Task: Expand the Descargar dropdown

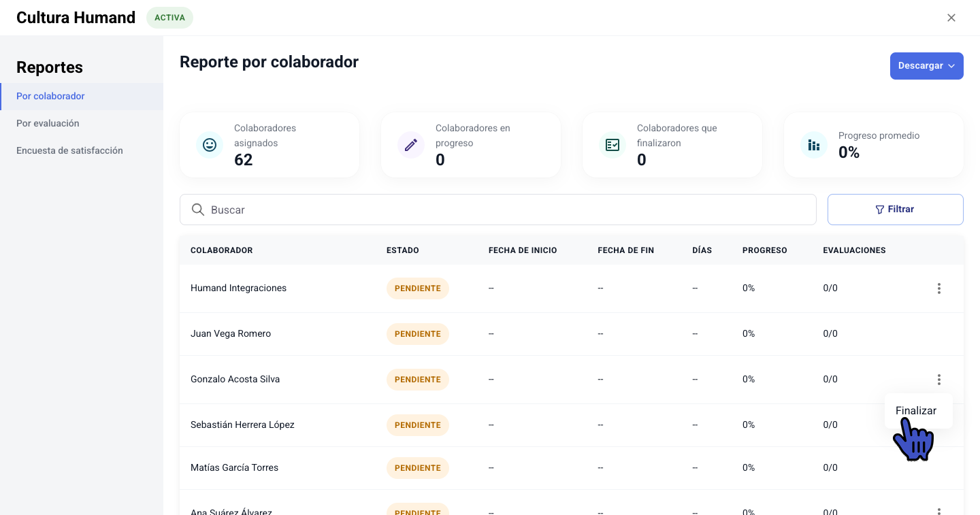Action: [x=927, y=66]
